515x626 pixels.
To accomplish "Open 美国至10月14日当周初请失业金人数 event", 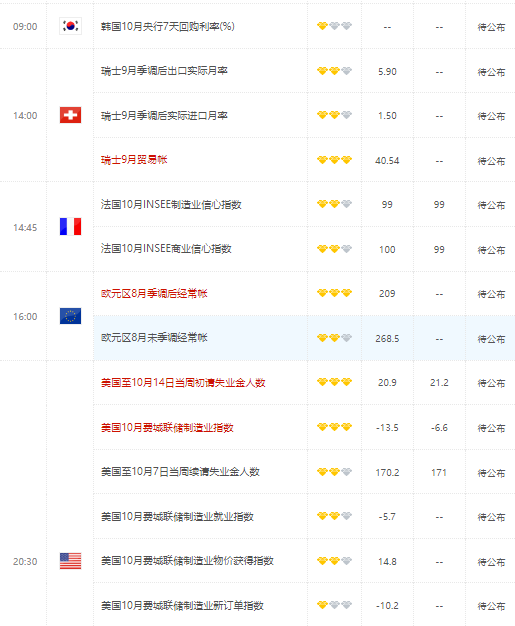I will coord(183,382).
